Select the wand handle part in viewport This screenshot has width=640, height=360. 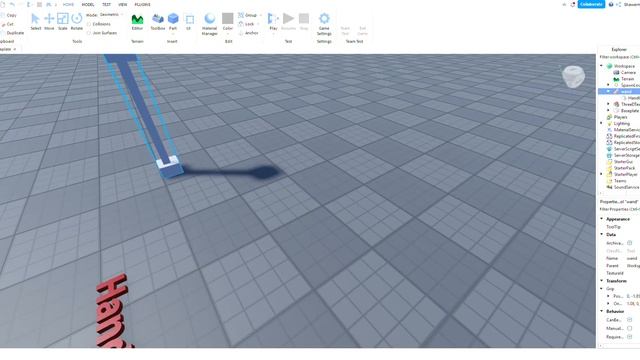tap(169, 167)
